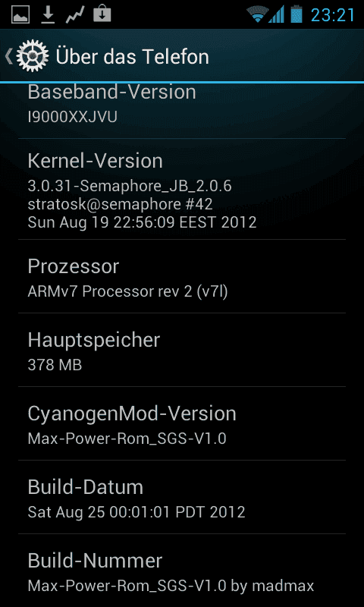Viewport: 364px width, 607px height.
Task: Tap the download arrow notification icon
Action: [48, 14]
